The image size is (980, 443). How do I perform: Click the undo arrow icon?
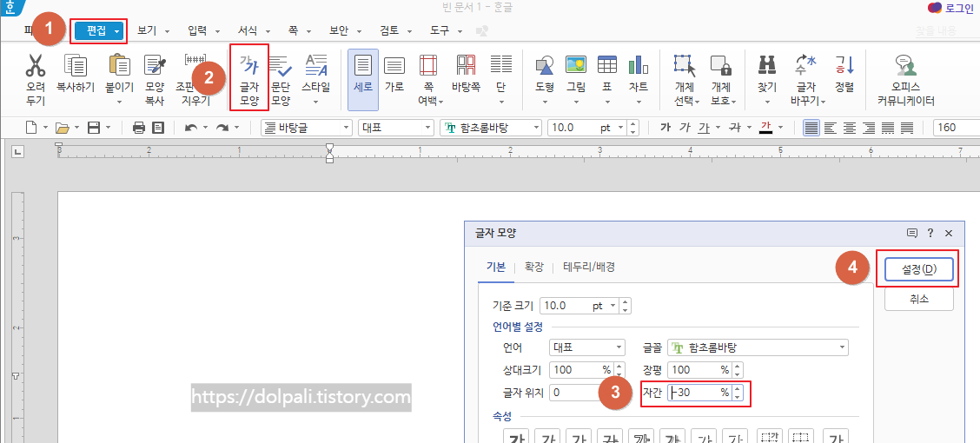(191, 128)
